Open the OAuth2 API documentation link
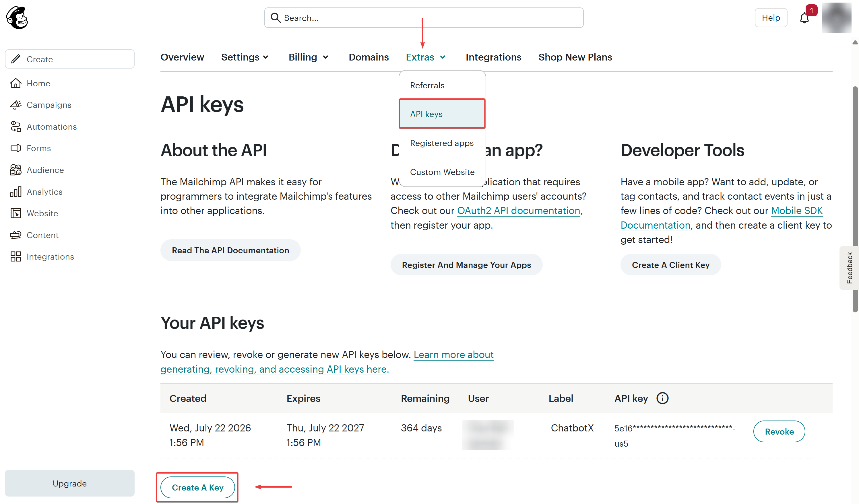 (x=519, y=211)
